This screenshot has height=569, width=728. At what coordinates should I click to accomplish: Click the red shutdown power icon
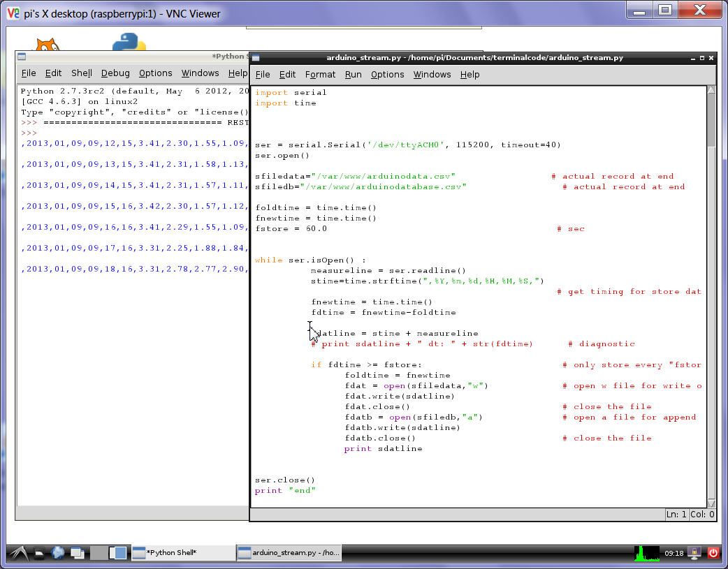[x=713, y=552]
